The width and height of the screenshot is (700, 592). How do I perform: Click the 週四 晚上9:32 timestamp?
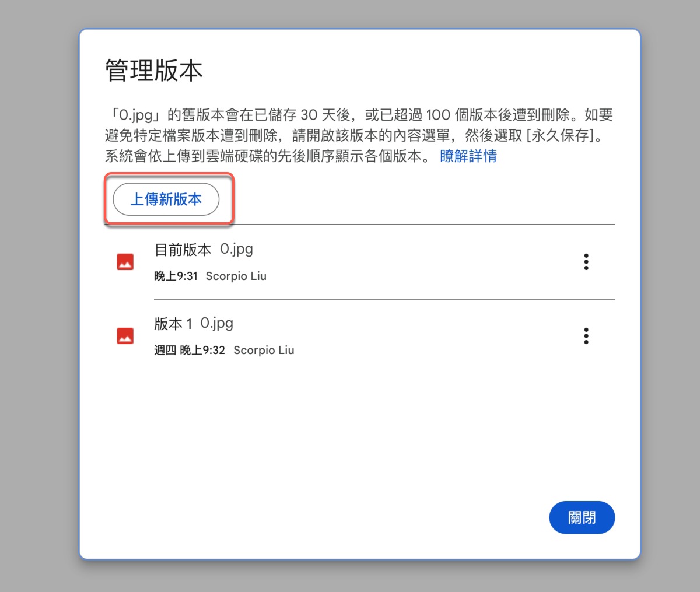(190, 351)
